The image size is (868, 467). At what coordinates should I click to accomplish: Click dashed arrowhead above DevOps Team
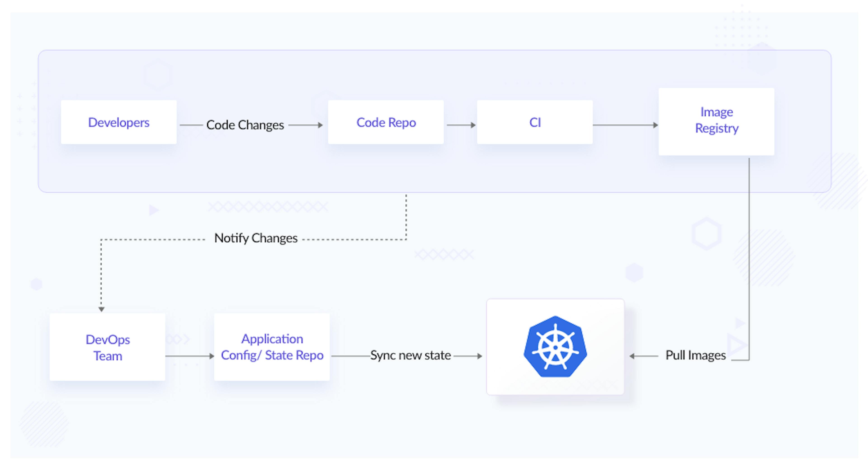tap(101, 309)
